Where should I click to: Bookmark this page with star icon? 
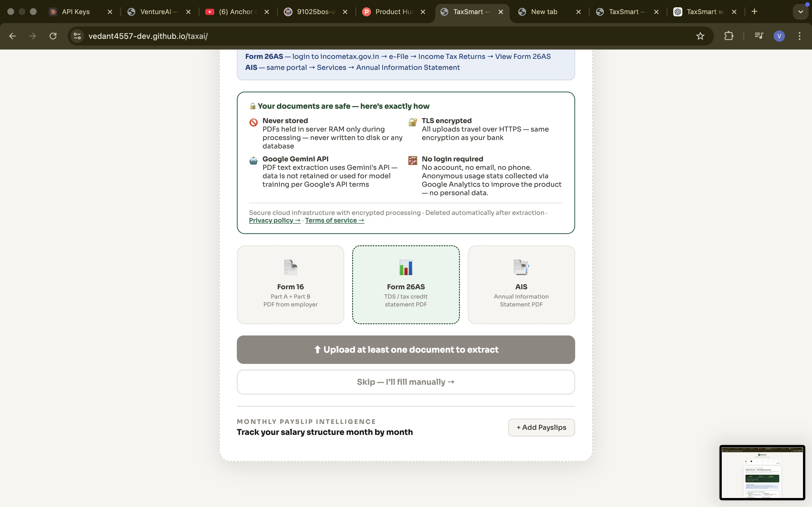point(700,36)
